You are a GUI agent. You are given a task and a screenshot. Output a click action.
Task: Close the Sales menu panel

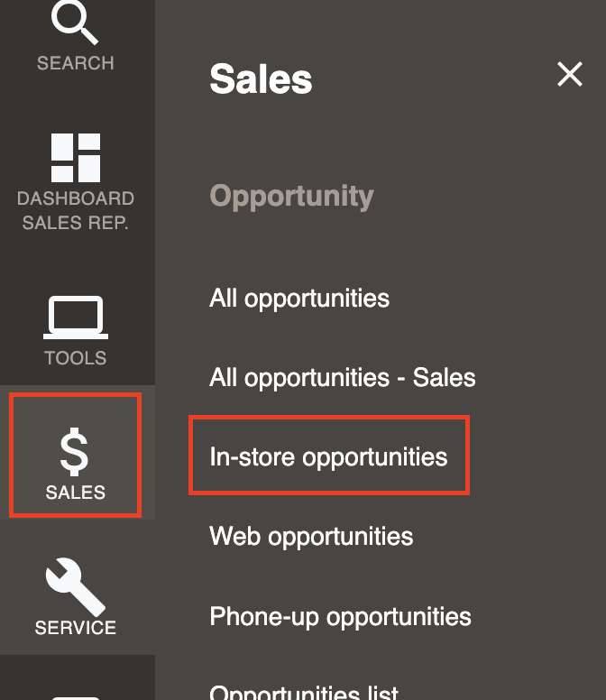tap(570, 74)
